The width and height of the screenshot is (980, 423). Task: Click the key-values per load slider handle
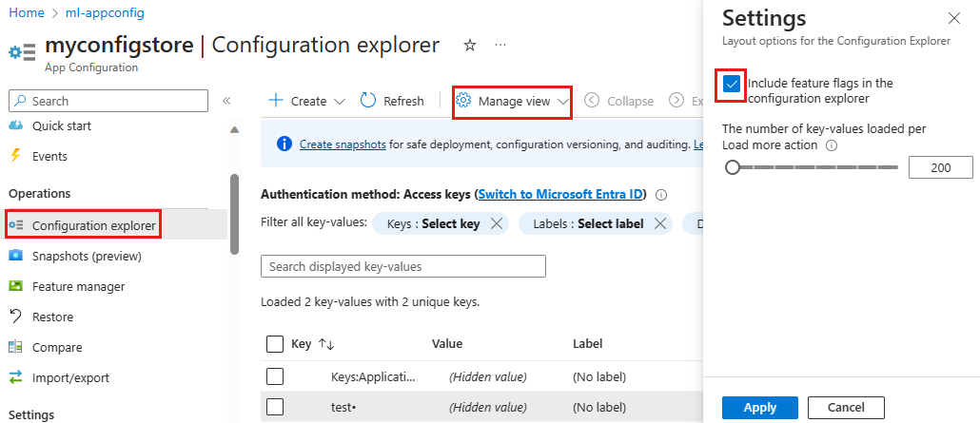tap(733, 167)
